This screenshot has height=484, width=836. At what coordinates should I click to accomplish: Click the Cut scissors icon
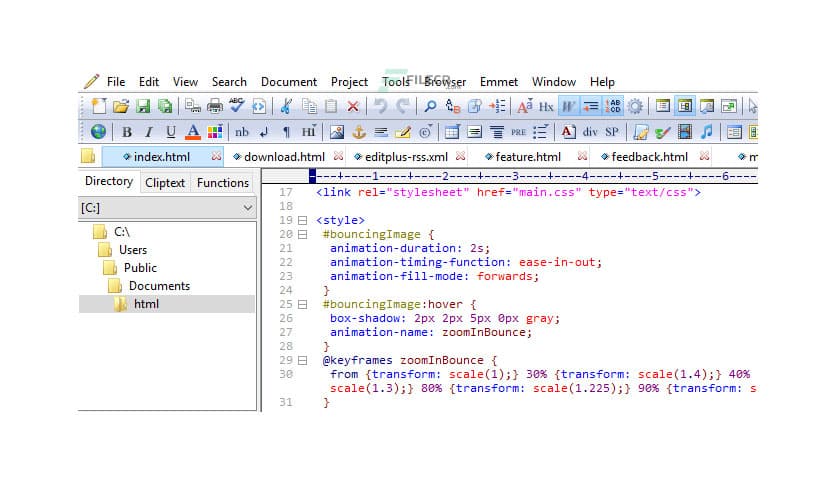[x=286, y=106]
